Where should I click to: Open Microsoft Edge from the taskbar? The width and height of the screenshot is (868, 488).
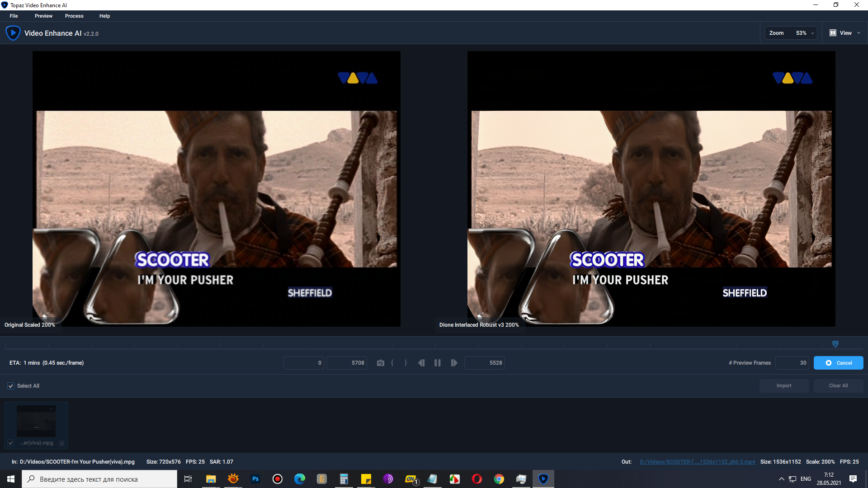(300, 479)
